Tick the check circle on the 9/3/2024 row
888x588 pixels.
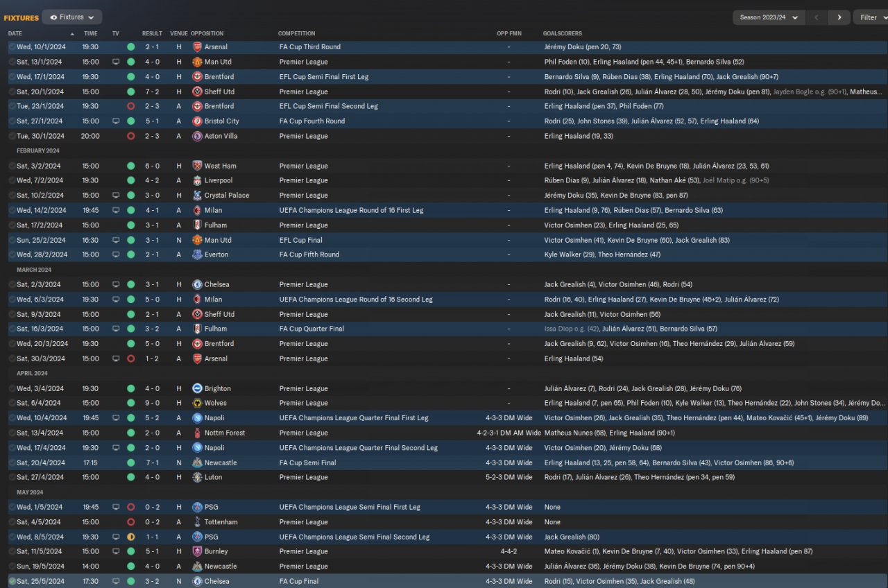pos(12,314)
